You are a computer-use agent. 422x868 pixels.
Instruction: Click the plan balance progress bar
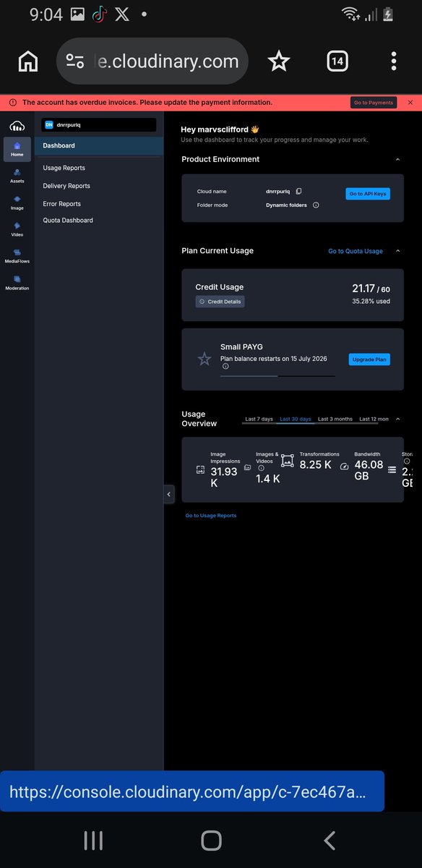(277, 376)
